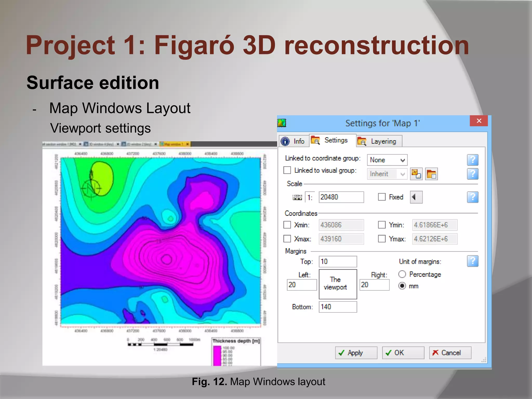The image size is (532, 399).
Task: Toggle the Fixed scale checkbox
Action: (382, 197)
